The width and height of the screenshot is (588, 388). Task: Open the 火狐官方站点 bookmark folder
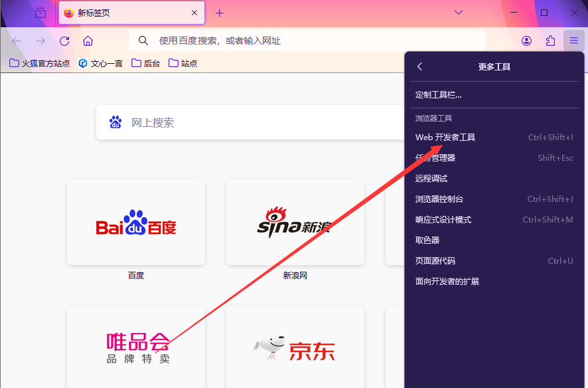pyautogui.click(x=39, y=63)
